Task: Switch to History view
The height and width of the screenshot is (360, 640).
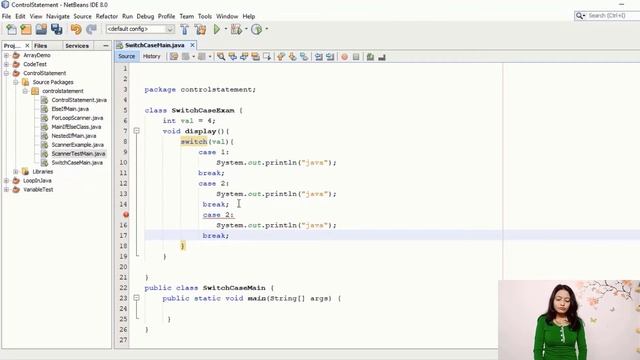Action: [x=152, y=56]
